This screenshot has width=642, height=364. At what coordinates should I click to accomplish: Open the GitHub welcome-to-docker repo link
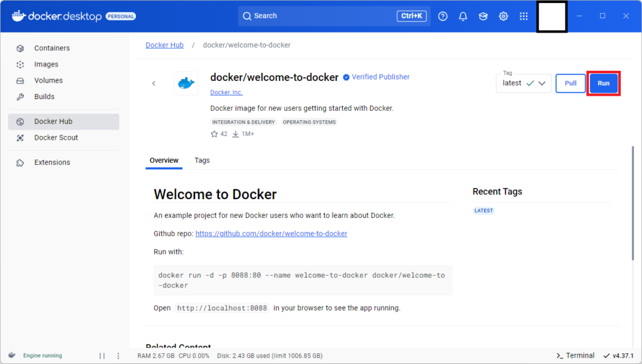(271, 234)
